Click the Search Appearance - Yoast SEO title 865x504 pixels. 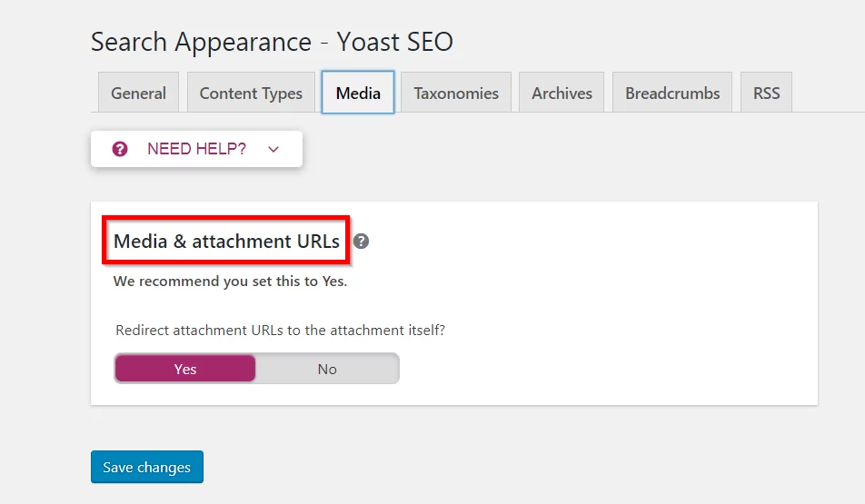(272, 42)
